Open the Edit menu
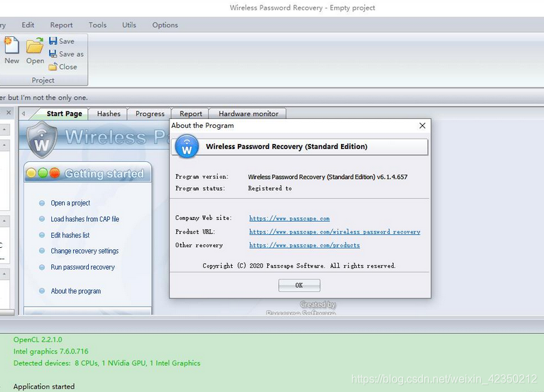 (28, 25)
